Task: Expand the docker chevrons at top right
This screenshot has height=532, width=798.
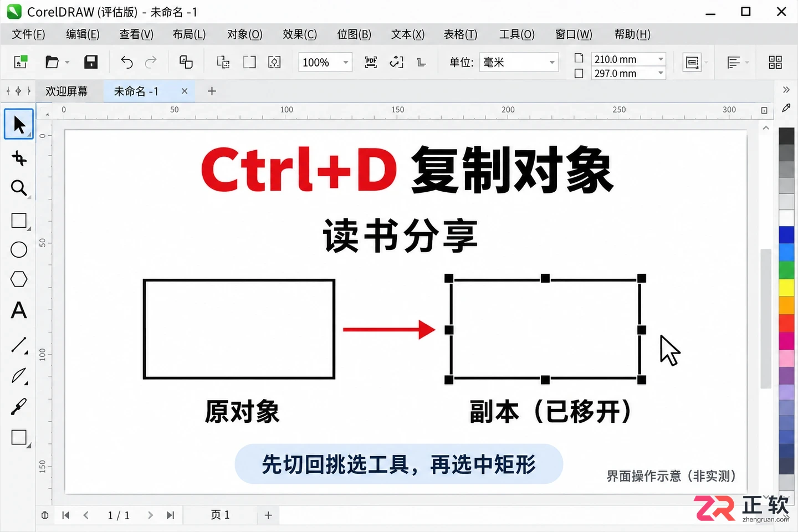Action: 786,90
